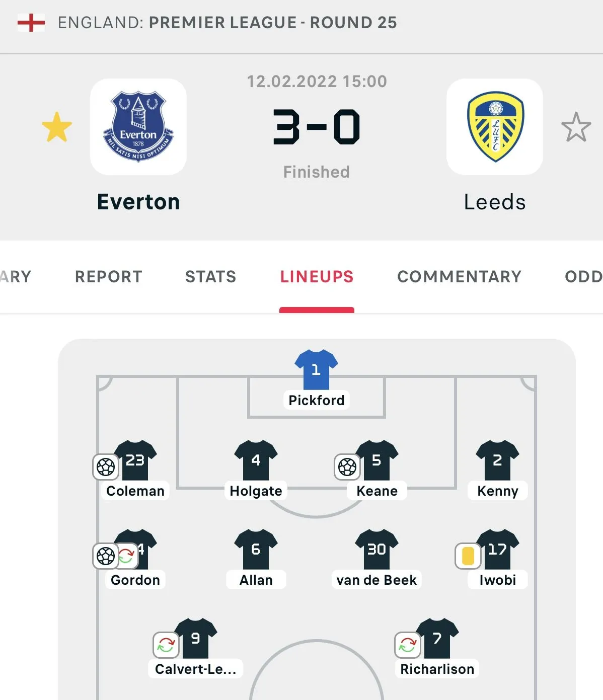Viewport: 603px width, 700px height.
Task: Tap Gordon's goal ball icon
Action: 105,556
